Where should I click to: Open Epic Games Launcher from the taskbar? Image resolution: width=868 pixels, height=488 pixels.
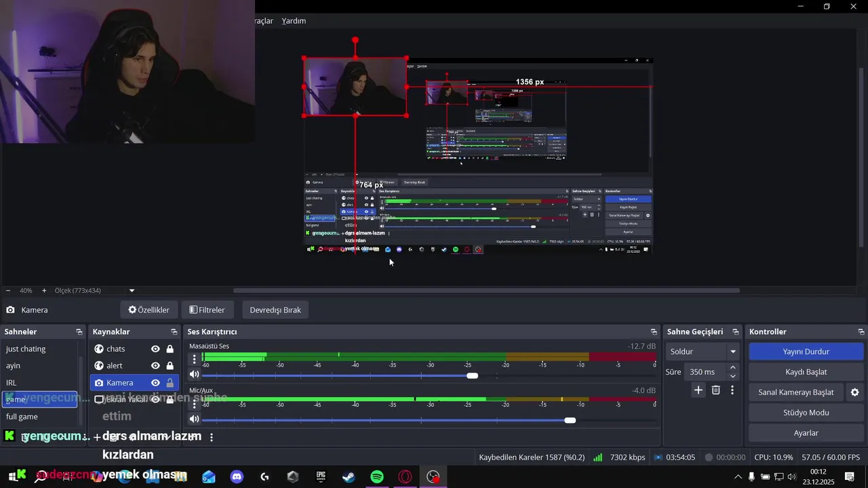point(321,477)
